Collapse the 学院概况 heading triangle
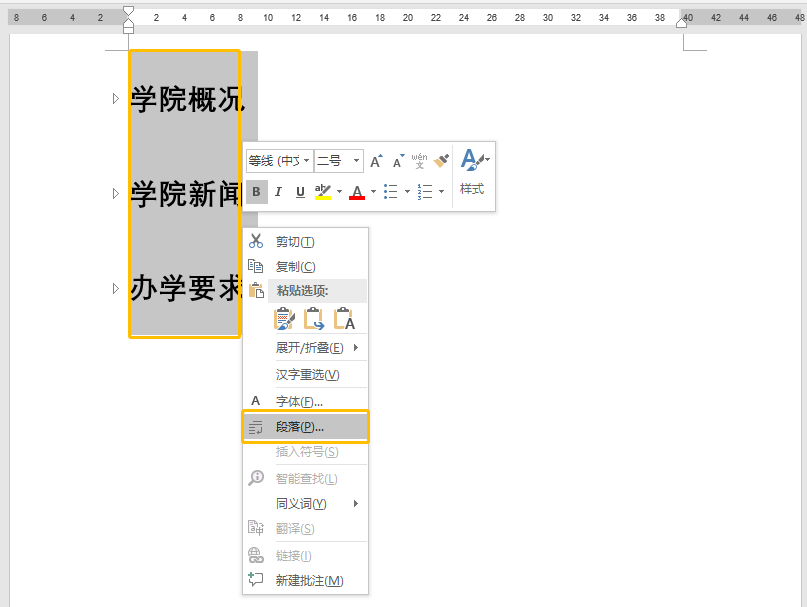Viewport: 807px width, 607px height. click(x=116, y=99)
